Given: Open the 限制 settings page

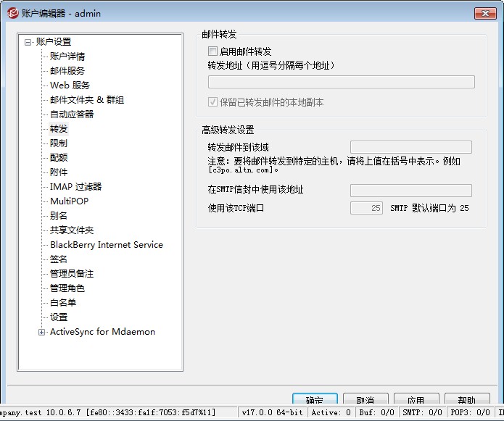Looking at the screenshot, I should point(59,143).
